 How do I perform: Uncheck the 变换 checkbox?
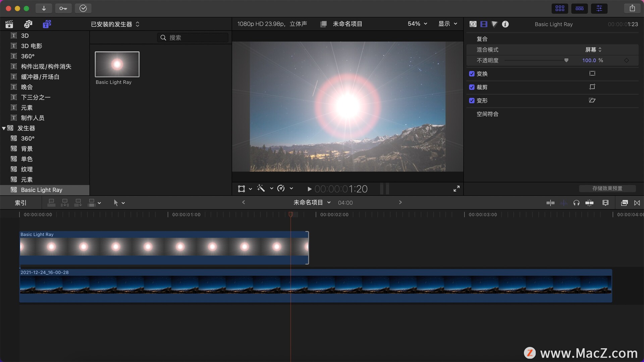pos(472,74)
